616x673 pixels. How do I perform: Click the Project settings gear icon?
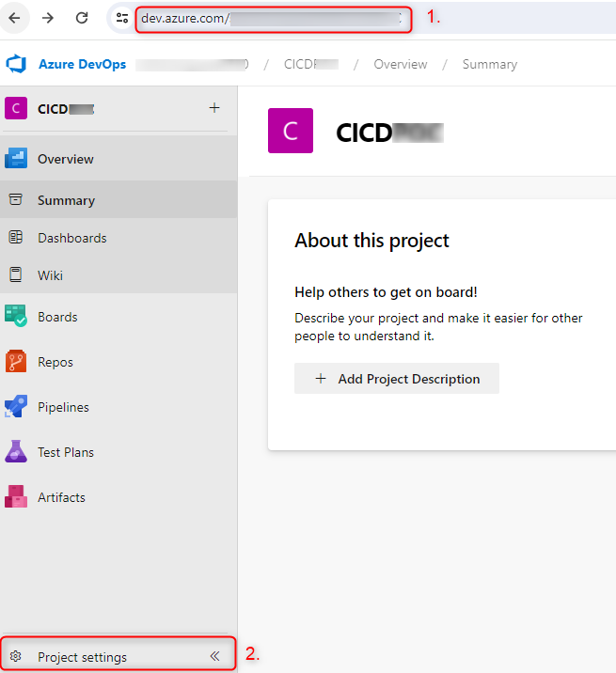click(15, 656)
